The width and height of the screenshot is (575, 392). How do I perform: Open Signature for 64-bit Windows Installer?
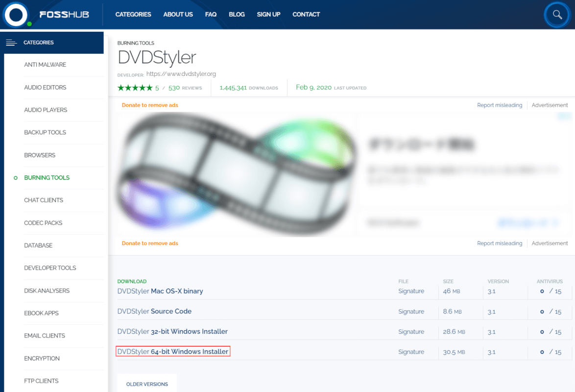[x=411, y=352]
